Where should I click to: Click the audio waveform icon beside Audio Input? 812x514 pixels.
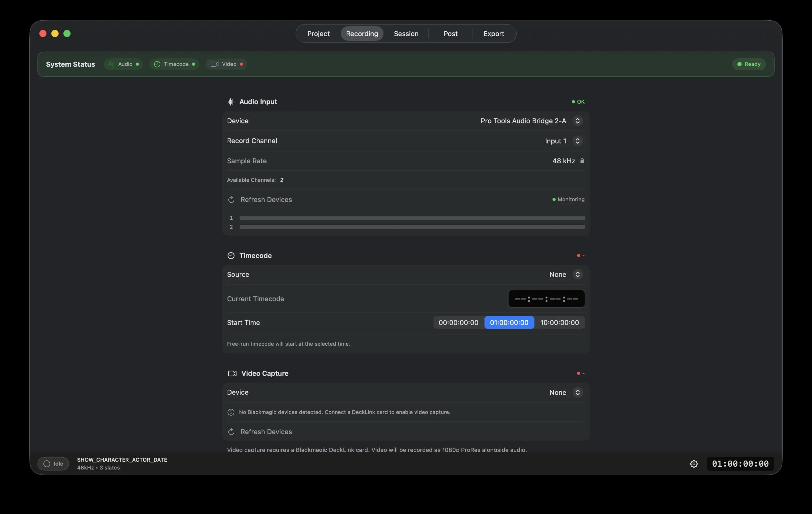click(231, 102)
